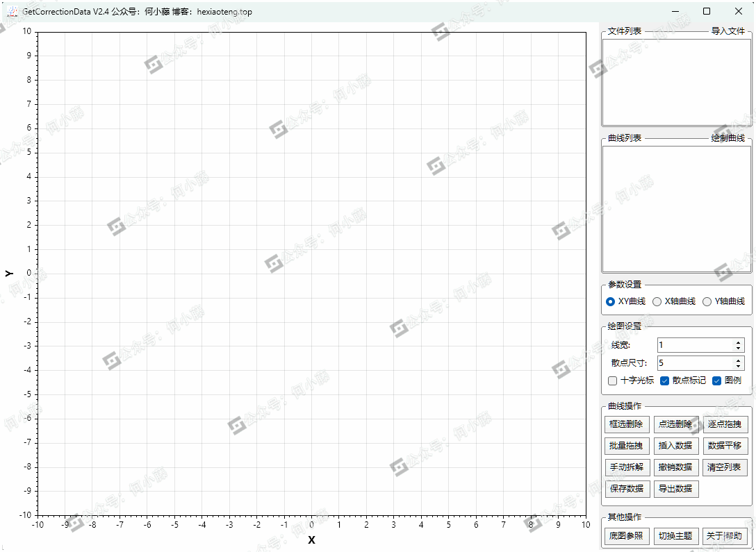Enable the 十字光标 crosshair checkbox
Screen dimensions: 756x552
(x=612, y=380)
